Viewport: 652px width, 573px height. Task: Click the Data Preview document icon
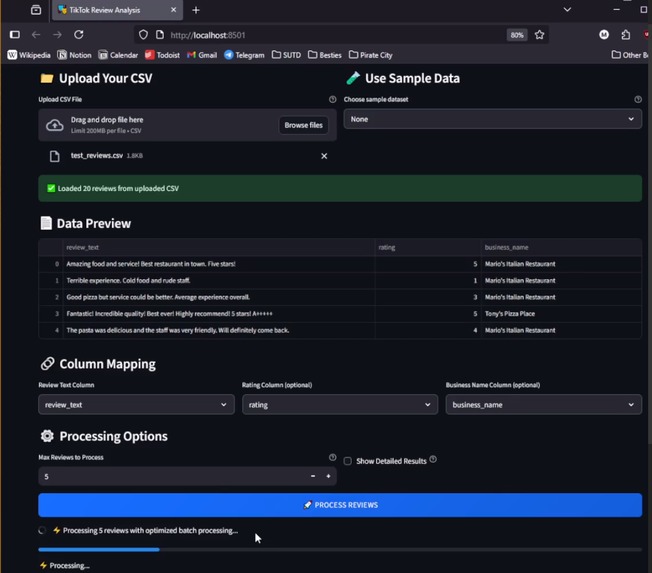click(x=46, y=223)
